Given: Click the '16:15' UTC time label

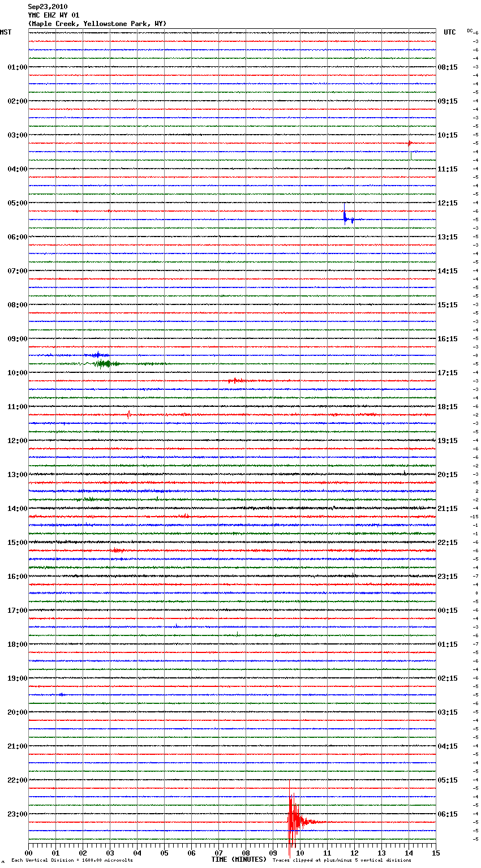Looking at the screenshot, I should tap(448, 339).
